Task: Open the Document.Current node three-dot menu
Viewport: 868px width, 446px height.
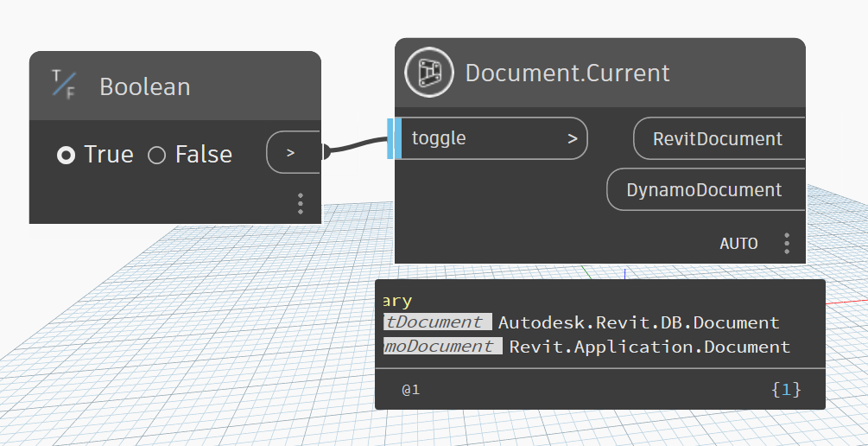Action: coord(786,243)
